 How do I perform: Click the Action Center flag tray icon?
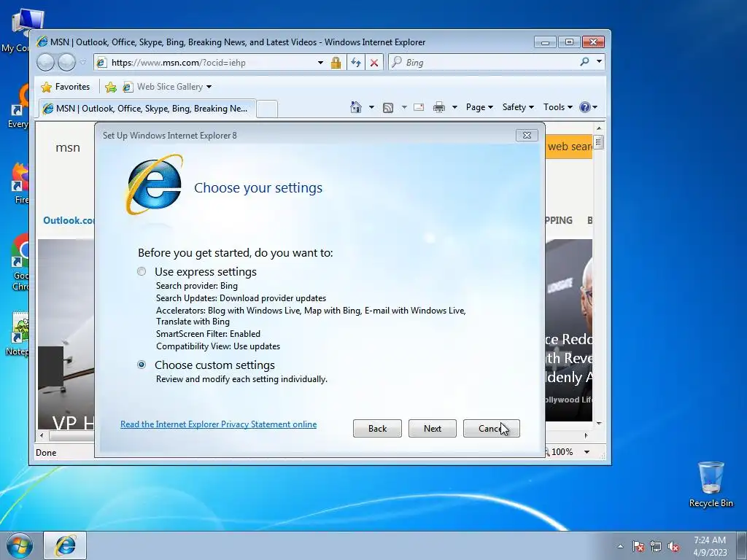pos(638,547)
